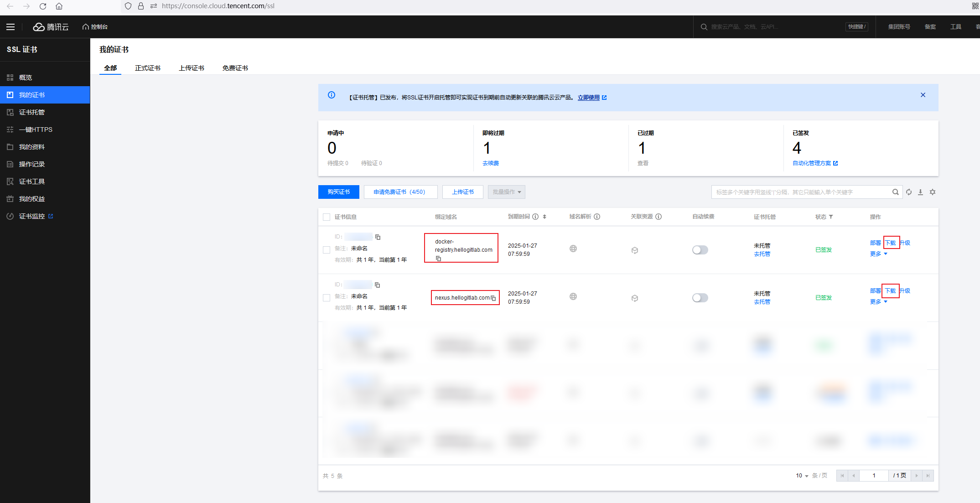The height and width of the screenshot is (503, 980).
Task: Click associated resource cube icon in nexus row
Action: (635, 298)
